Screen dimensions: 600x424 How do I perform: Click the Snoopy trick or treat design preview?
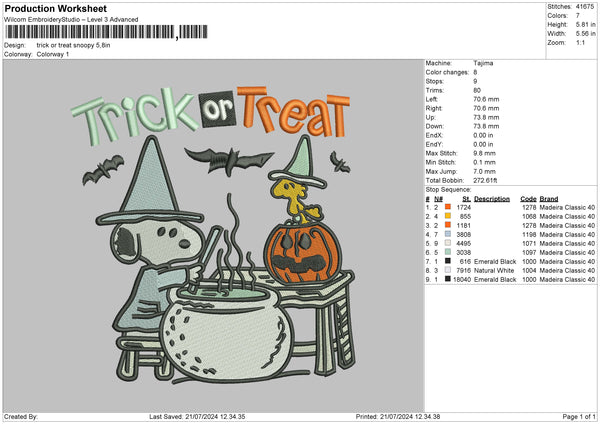tap(214, 235)
